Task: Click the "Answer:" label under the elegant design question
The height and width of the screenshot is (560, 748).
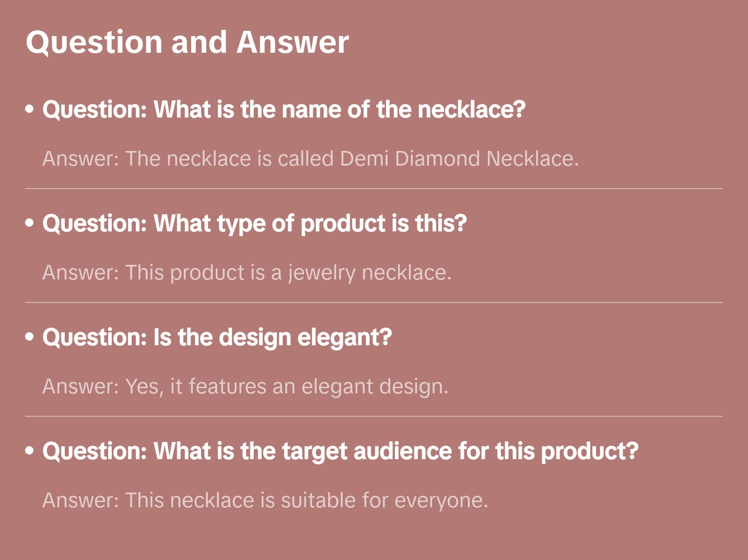Action: tap(81, 387)
